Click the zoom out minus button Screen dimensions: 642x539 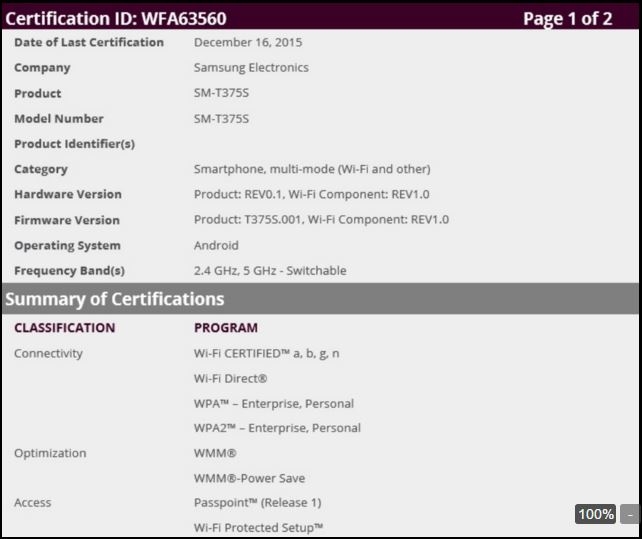tap(630, 514)
